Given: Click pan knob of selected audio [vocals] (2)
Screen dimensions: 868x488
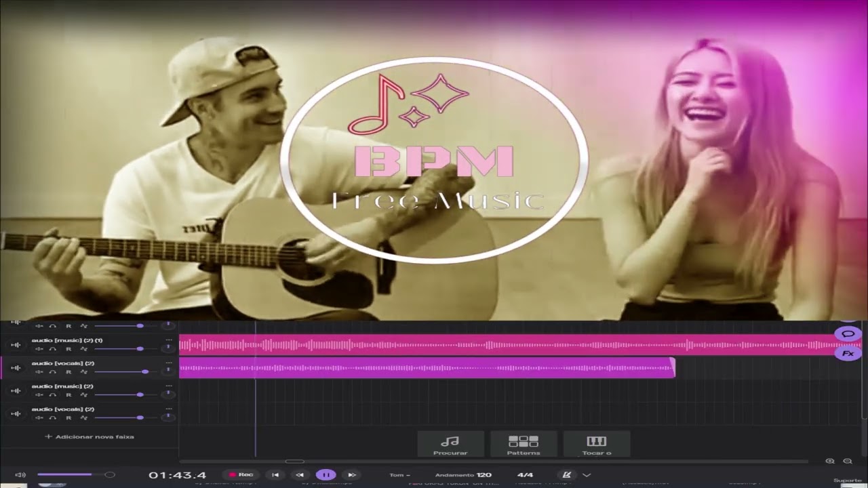Looking at the screenshot, I should [168, 371].
